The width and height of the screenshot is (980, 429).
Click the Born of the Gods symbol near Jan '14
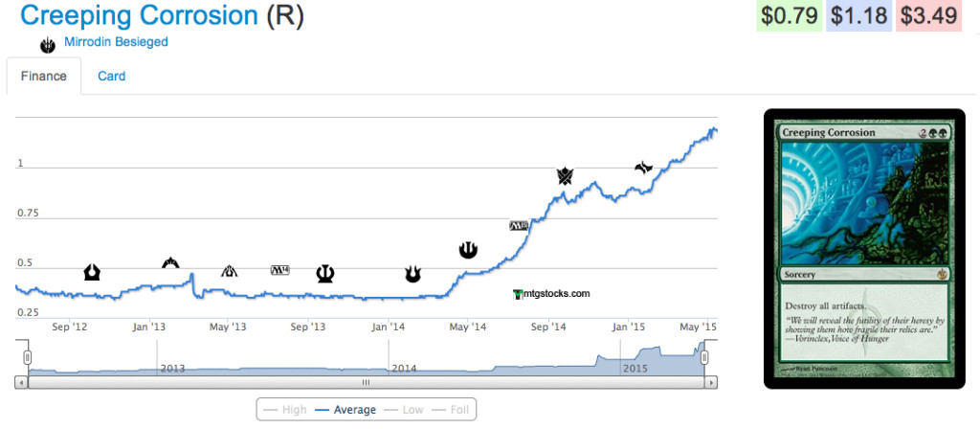(412, 273)
